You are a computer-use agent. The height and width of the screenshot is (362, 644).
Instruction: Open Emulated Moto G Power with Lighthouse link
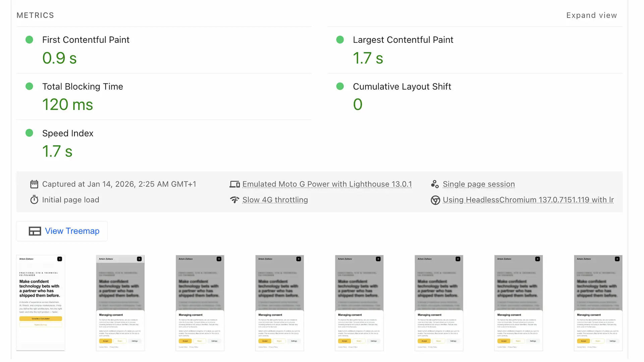[327, 184]
